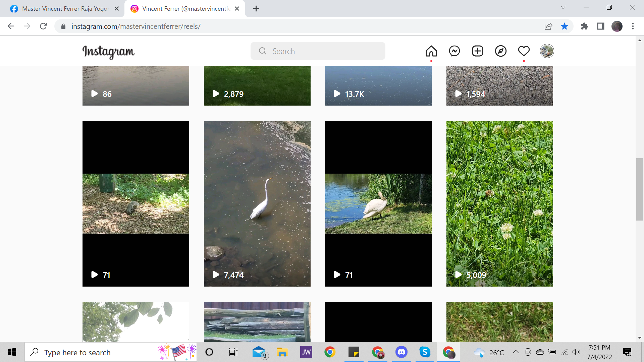Screen dimensions: 644x362
Task: Open Chrome extensions puzzle icon
Action: coord(585,26)
